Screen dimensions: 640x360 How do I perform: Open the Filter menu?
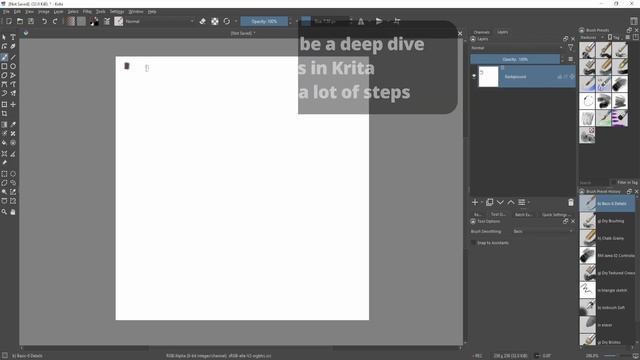[87, 12]
